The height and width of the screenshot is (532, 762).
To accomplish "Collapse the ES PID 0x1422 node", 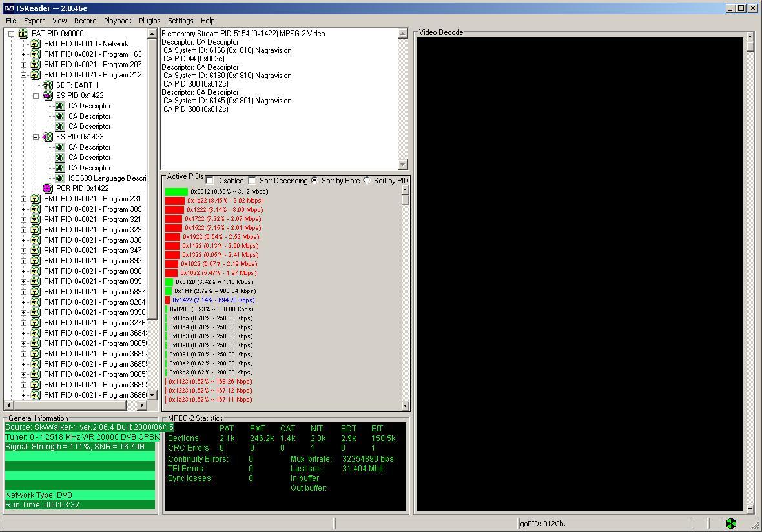I will tap(36, 96).
